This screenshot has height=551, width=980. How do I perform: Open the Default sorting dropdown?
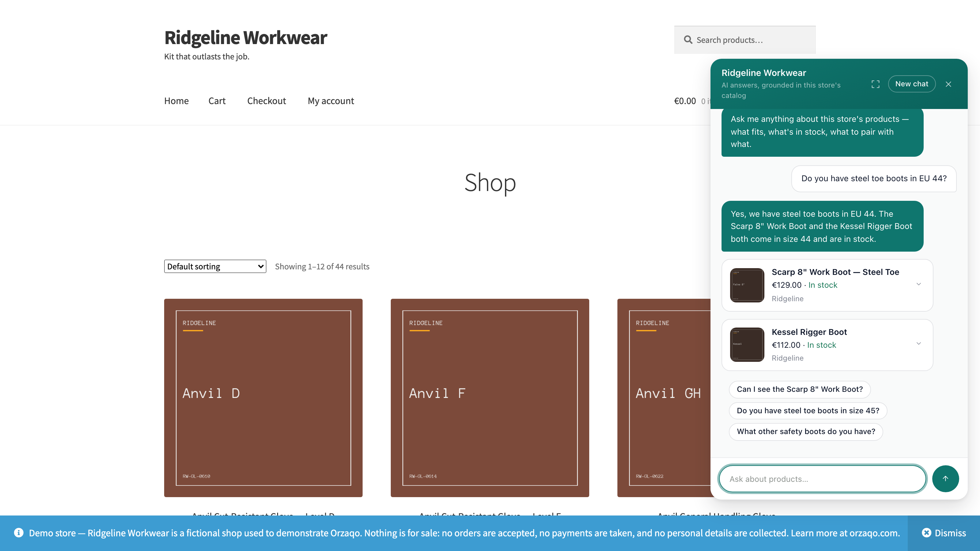point(215,266)
